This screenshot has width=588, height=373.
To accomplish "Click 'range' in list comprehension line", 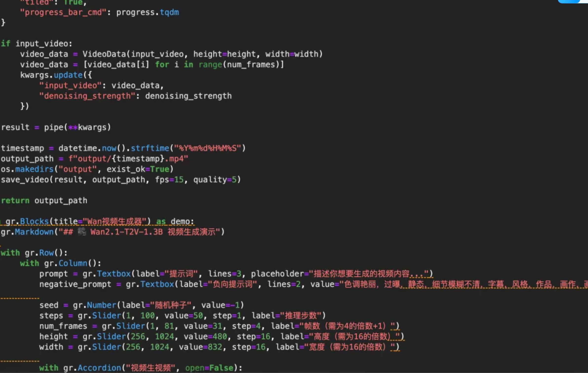I will coord(210,65).
